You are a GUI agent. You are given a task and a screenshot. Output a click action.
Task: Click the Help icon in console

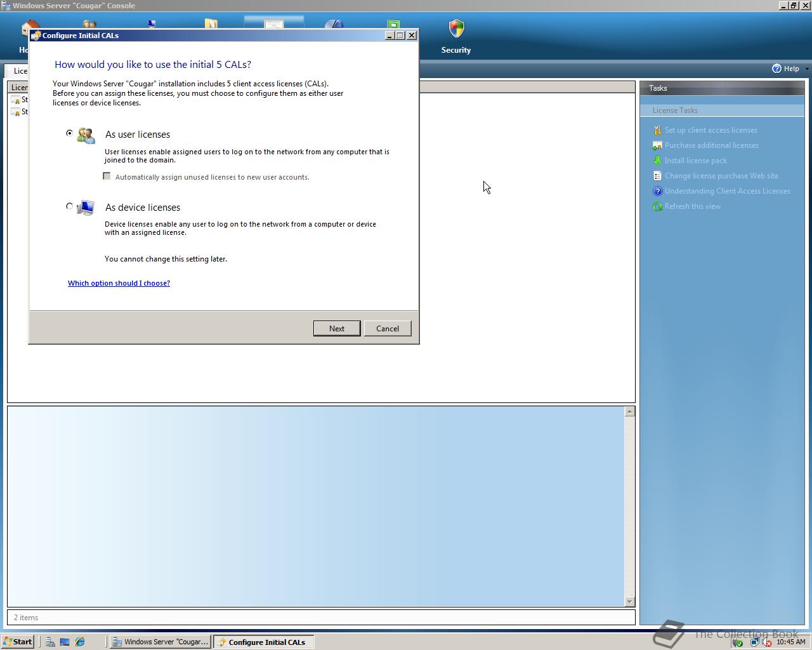(776, 69)
